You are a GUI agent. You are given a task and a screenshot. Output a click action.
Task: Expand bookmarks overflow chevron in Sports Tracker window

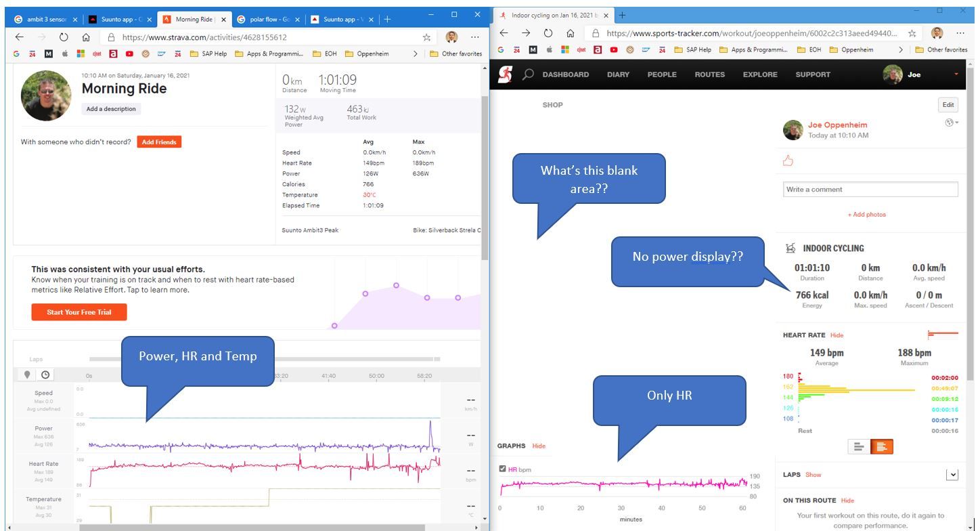tap(901, 49)
